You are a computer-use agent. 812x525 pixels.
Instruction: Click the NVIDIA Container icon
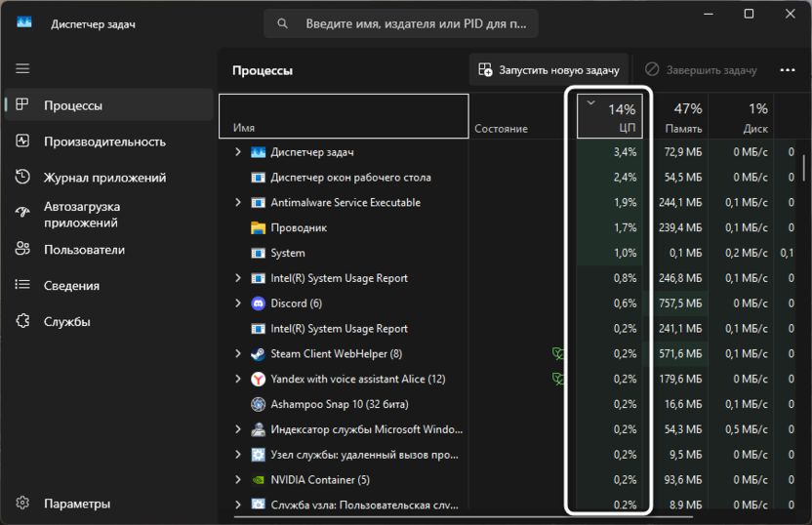[x=258, y=480]
